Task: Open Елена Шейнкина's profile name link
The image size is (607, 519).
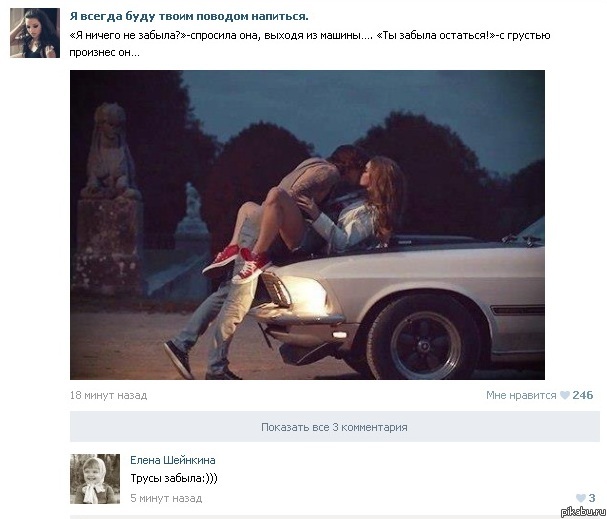Action: (173, 460)
